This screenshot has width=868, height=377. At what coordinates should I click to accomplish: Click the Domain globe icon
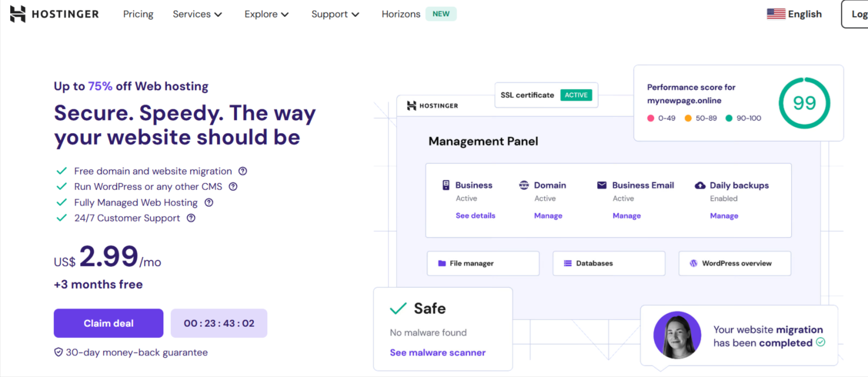524,185
